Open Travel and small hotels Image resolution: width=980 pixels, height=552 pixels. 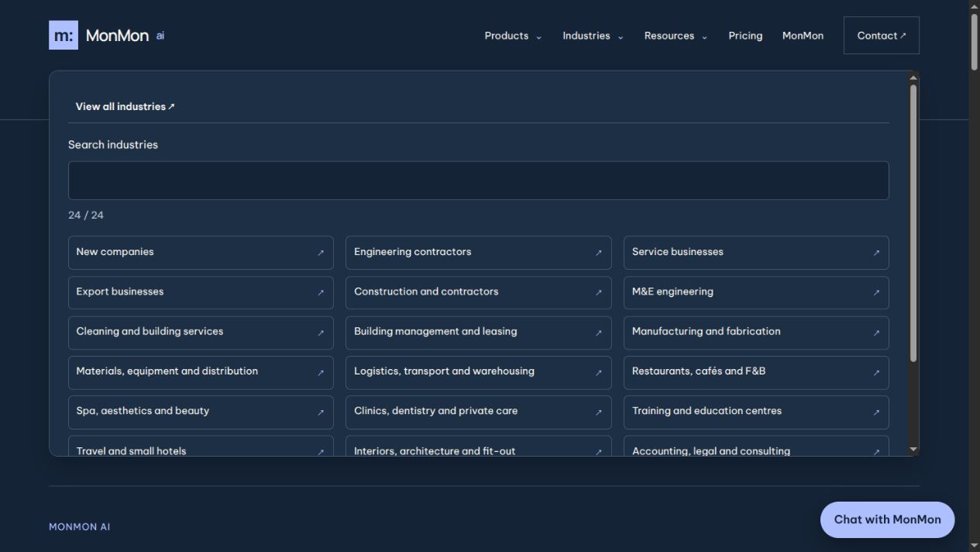[x=201, y=446]
